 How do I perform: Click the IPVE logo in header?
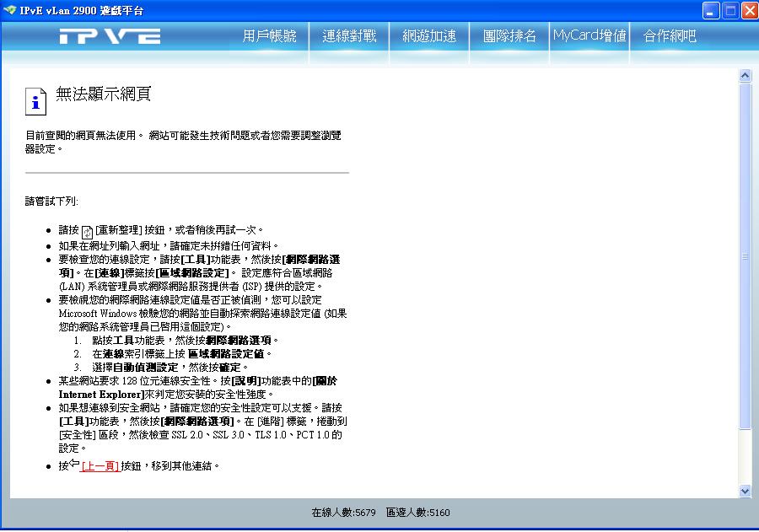(110, 36)
